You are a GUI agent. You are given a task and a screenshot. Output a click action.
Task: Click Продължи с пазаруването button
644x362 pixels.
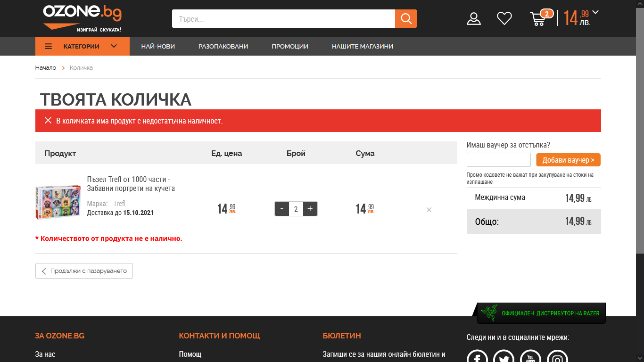tap(84, 271)
